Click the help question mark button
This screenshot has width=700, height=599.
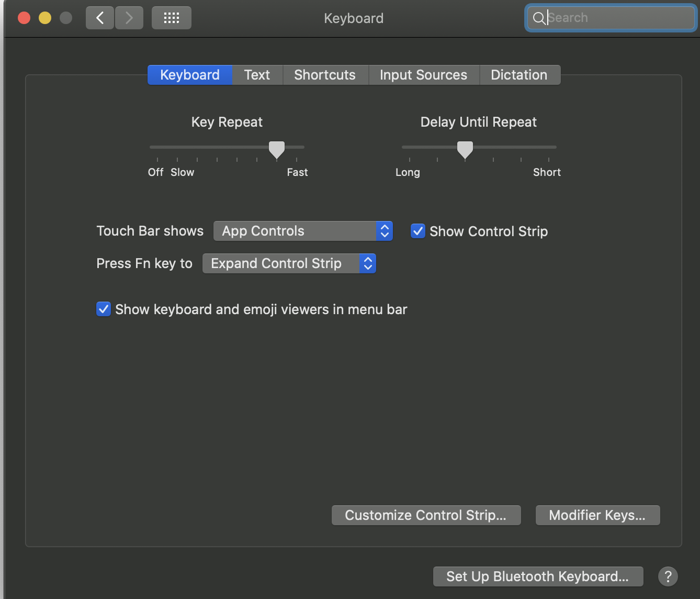668,576
